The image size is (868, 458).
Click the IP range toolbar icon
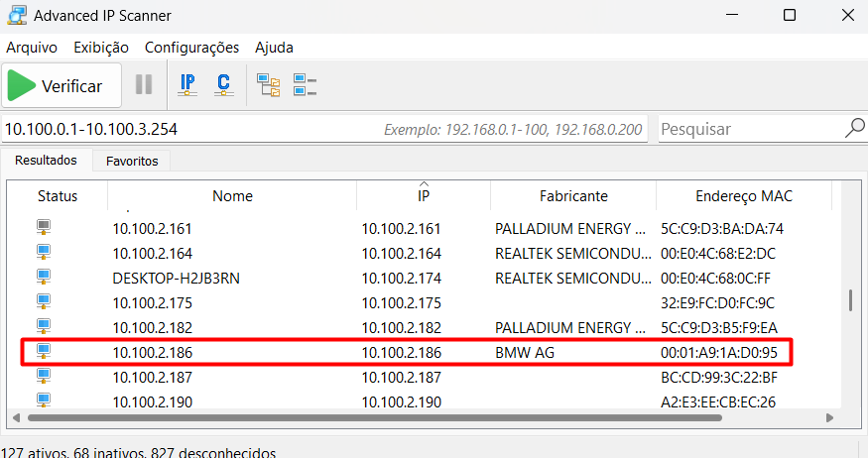(x=187, y=84)
